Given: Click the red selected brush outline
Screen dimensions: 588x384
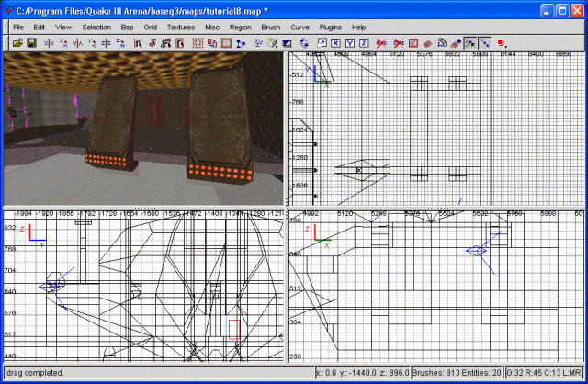Looking at the screenshot, I should pyautogui.click(x=234, y=330).
